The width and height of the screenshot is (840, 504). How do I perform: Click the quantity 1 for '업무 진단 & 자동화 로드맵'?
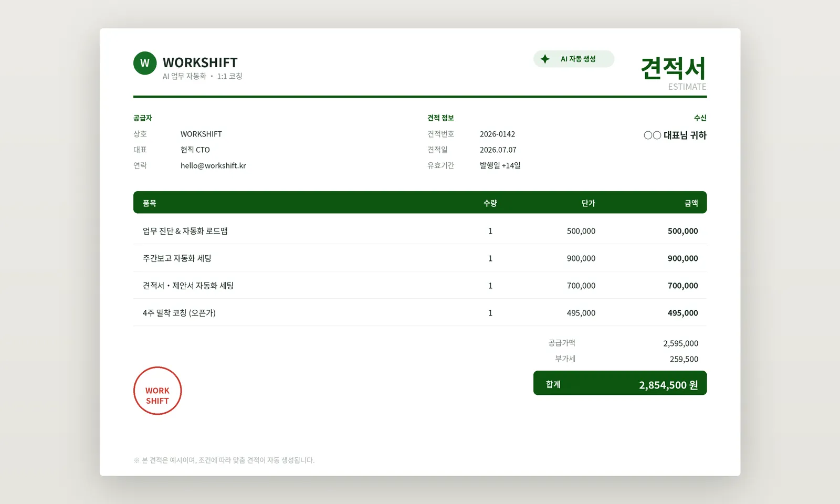tap(490, 231)
